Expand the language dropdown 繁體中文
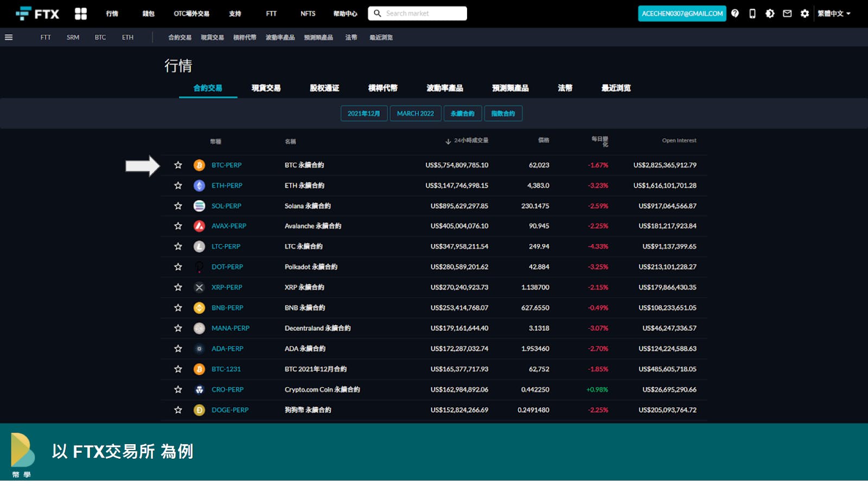Screen dimensions: 868x488 click(834, 14)
